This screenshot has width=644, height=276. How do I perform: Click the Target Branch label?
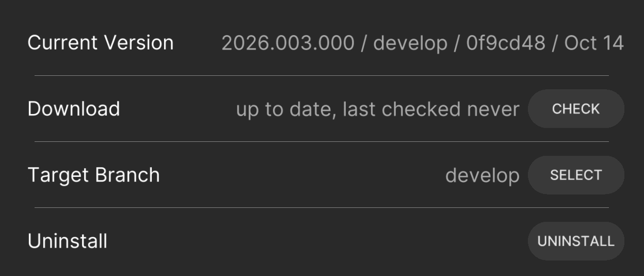(x=94, y=175)
